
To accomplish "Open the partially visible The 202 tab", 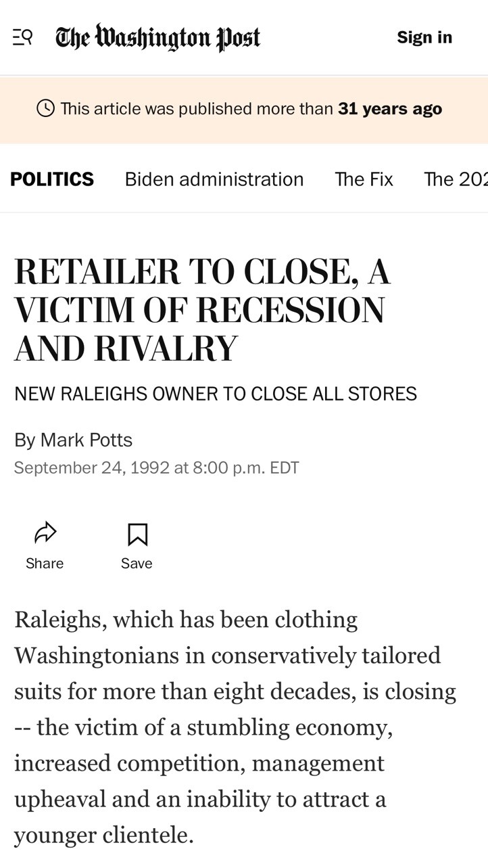I will pos(455,179).
